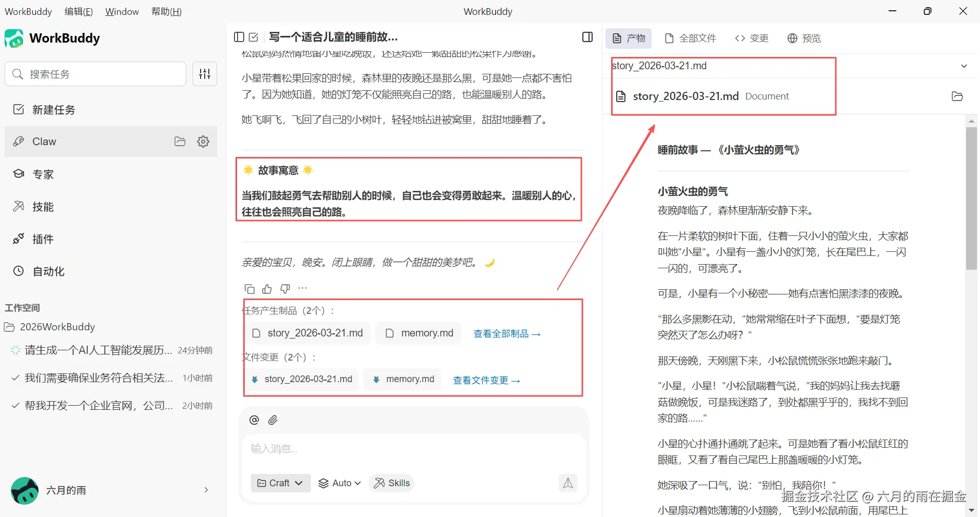This screenshot has height=517, width=980.
Task: Open task 帮我开发一个企业官网，公司...
Action: (111, 406)
